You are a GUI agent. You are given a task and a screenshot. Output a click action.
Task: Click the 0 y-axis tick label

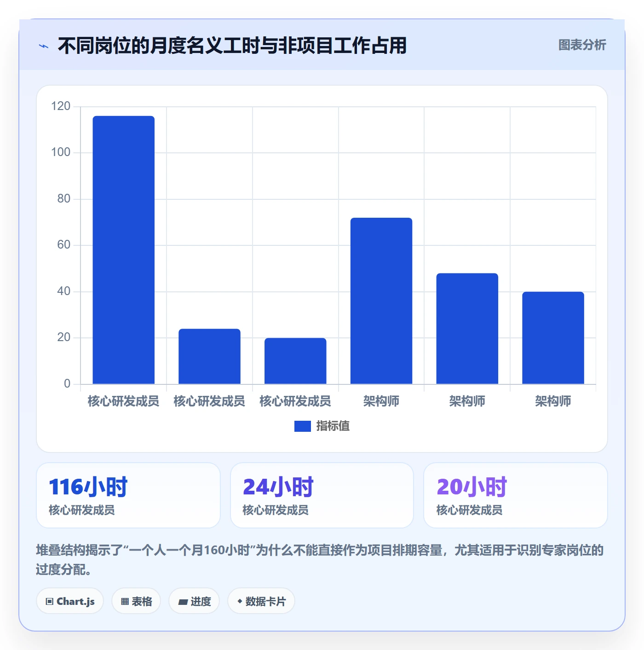pos(67,384)
